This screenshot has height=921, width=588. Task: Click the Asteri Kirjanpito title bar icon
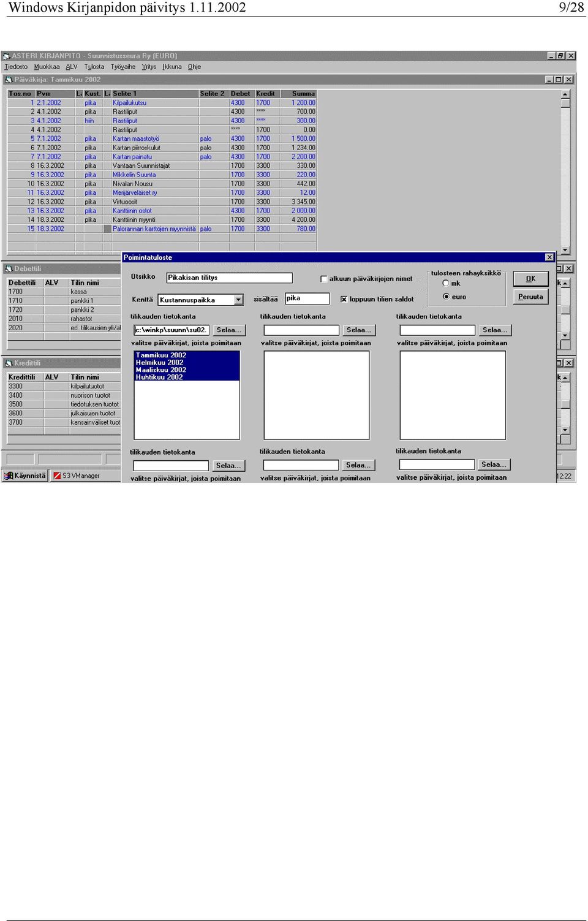point(7,56)
